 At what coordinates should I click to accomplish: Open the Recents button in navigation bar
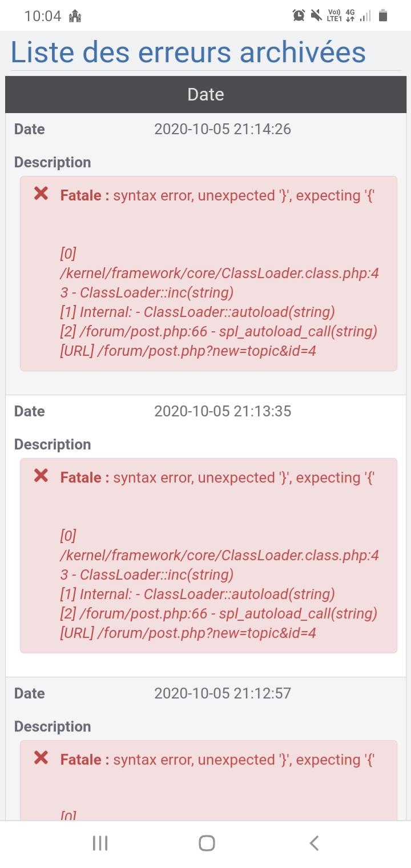pos(100,842)
